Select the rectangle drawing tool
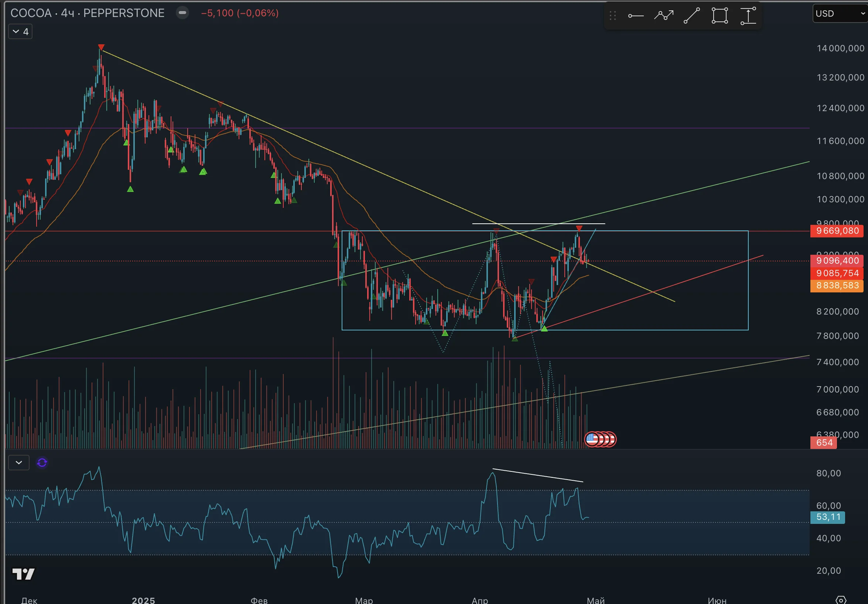This screenshot has height=604, width=868. 720,16
